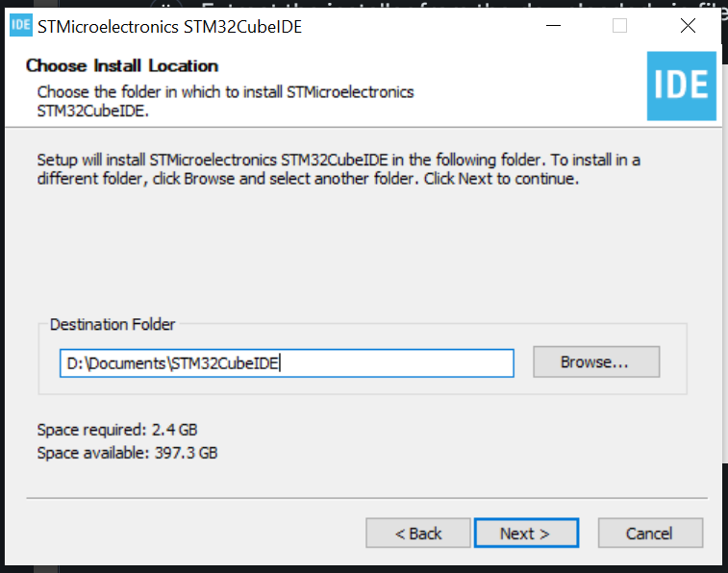728x573 pixels.
Task: Click STM32CubeIDE at the end of path
Action: [x=225, y=363]
